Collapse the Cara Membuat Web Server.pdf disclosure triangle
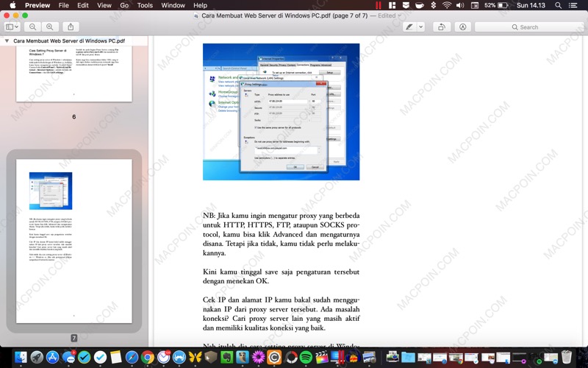Image resolution: width=588 pixels, height=368 pixels. click(x=7, y=41)
